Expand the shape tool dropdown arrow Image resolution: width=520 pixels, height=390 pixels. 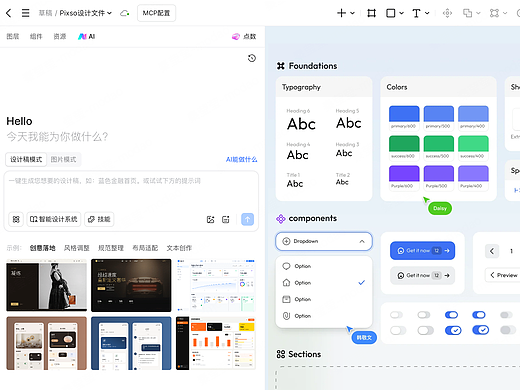click(x=401, y=13)
